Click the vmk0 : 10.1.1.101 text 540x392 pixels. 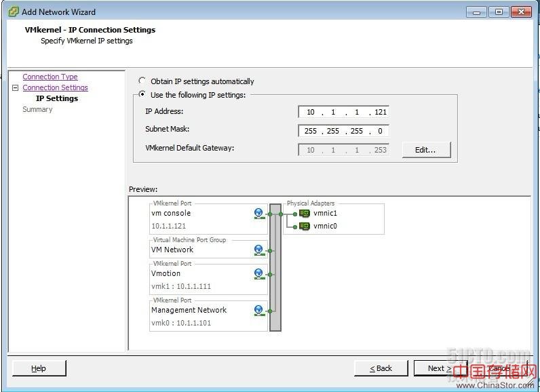pyautogui.click(x=181, y=323)
